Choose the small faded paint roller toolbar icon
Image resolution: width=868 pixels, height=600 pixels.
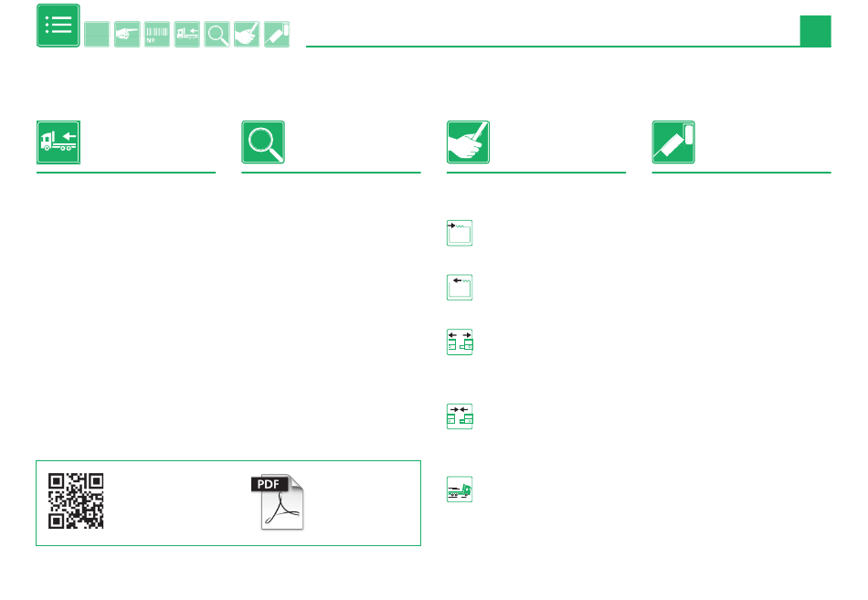pyautogui.click(x=276, y=35)
